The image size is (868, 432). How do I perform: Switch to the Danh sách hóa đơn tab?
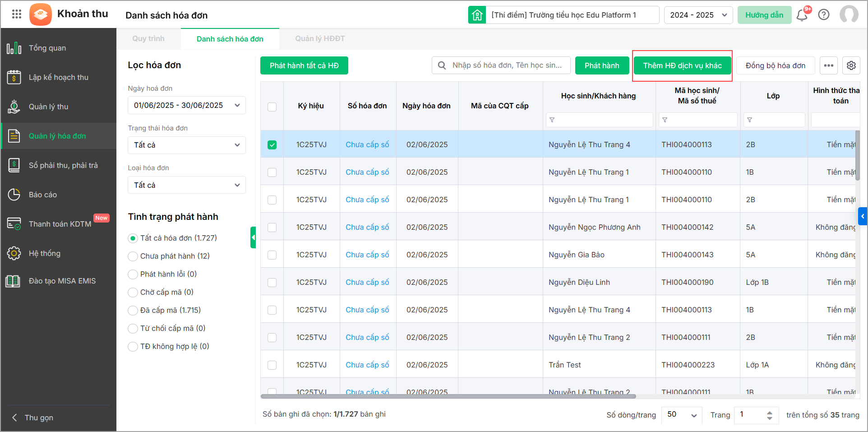pyautogui.click(x=230, y=39)
